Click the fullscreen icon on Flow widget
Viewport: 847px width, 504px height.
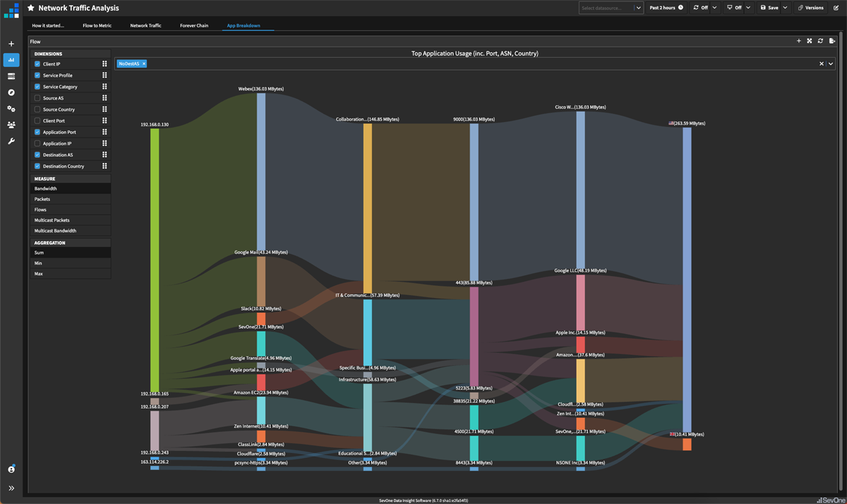[810, 41]
